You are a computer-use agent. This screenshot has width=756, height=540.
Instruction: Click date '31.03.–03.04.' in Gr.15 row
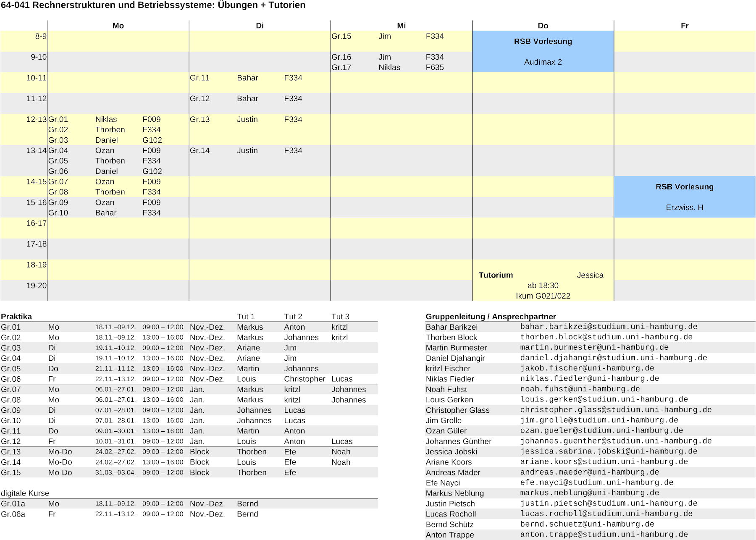click(115, 473)
